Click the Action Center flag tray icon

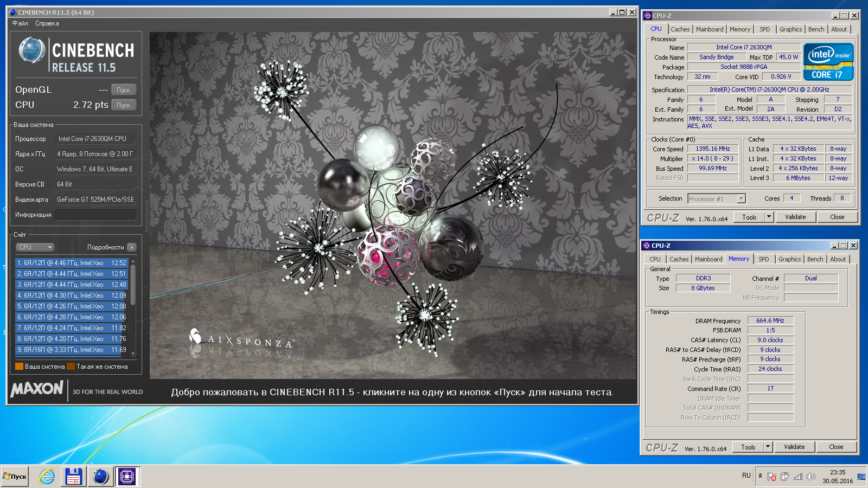pos(771,477)
